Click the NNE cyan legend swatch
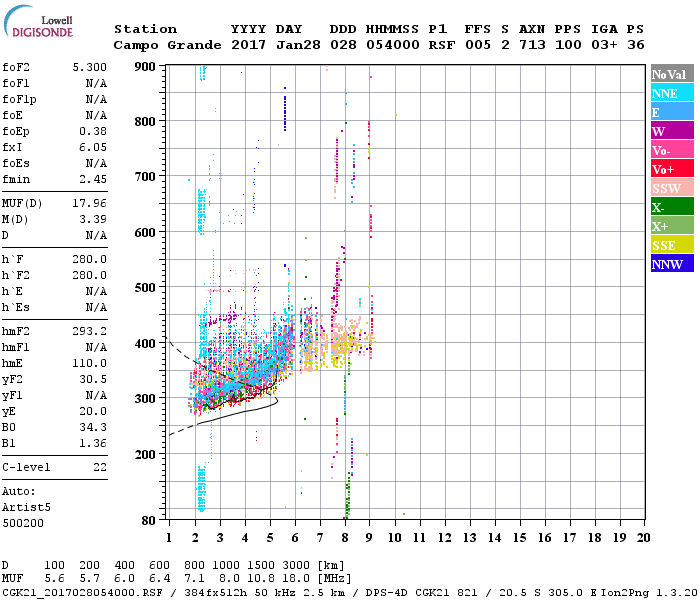700x600 pixels. pos(671,93)
